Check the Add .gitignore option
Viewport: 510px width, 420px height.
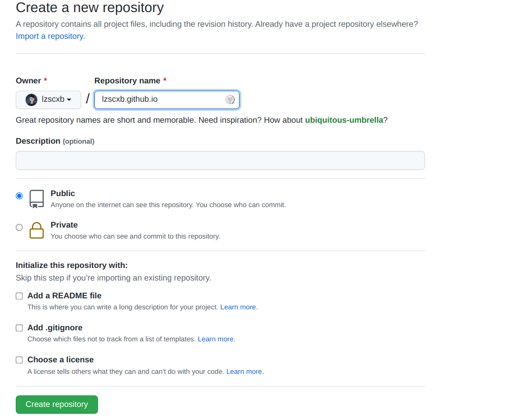(19, 328)
